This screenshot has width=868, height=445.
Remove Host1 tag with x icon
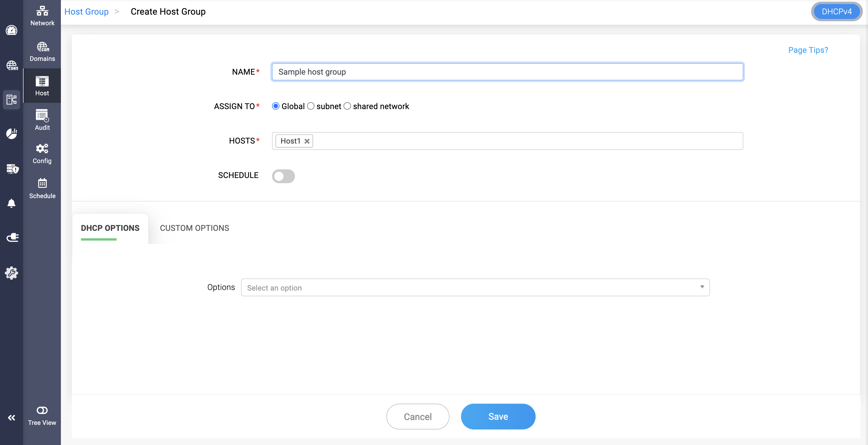click(307, 141)
